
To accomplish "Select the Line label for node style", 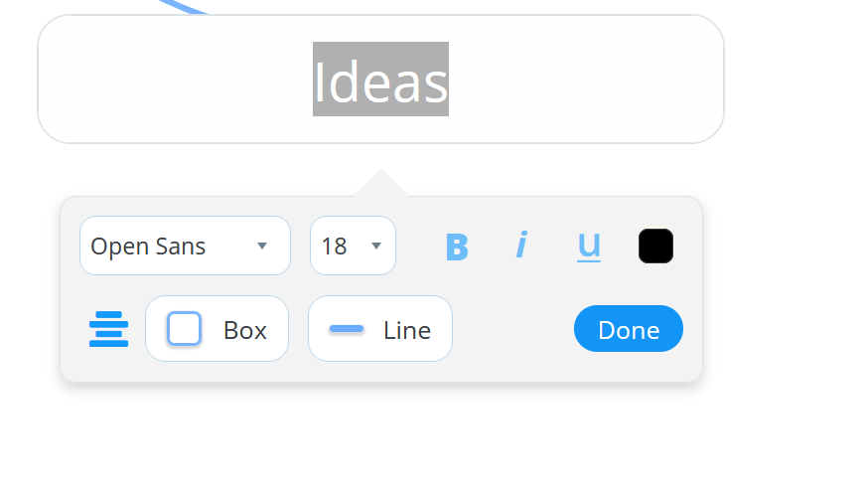I will [407, 330].
